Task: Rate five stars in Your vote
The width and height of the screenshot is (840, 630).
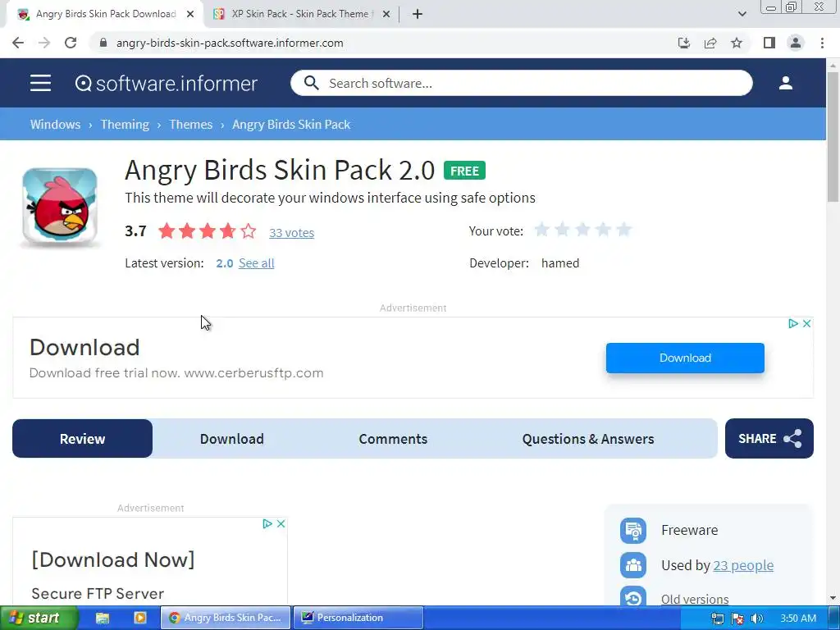Action: 623,231
